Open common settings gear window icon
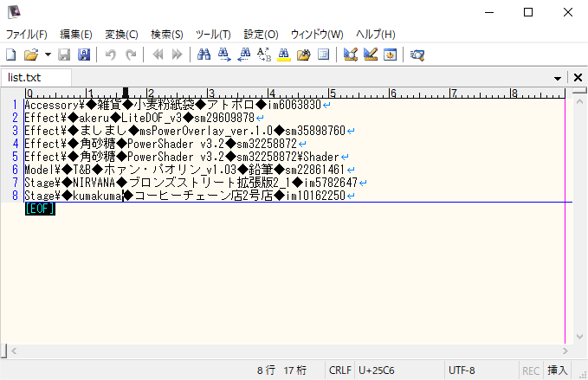Viewport: 588px width, 380px height. coord(390,55)
